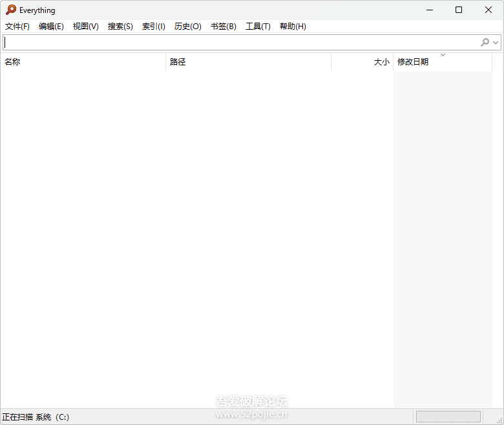Screen dimensions: 504x425
Task: Open the 历史(O) menu
Action: 188,27
